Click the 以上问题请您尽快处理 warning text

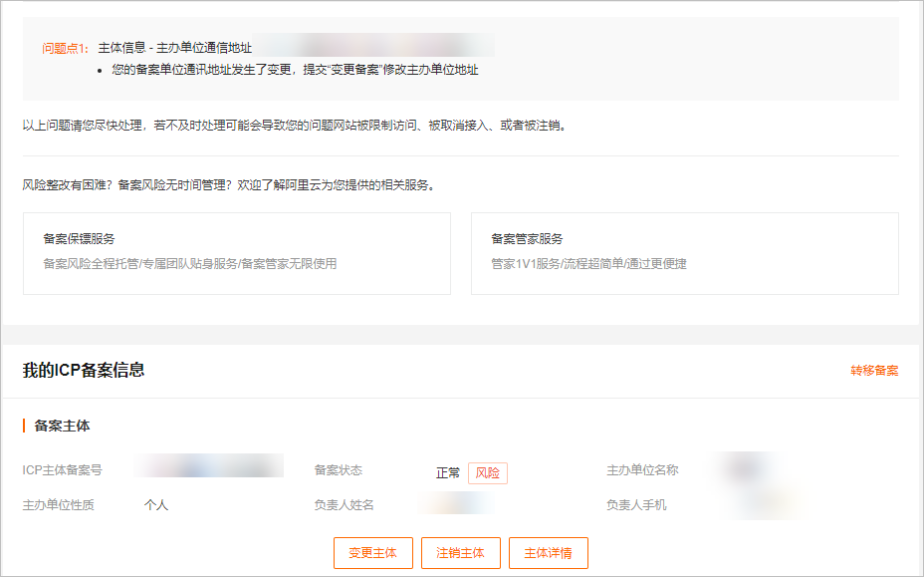click(295, 126)
